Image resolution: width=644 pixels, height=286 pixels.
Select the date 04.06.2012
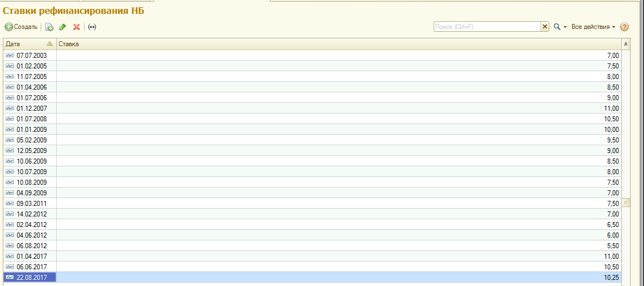point(32,235)
